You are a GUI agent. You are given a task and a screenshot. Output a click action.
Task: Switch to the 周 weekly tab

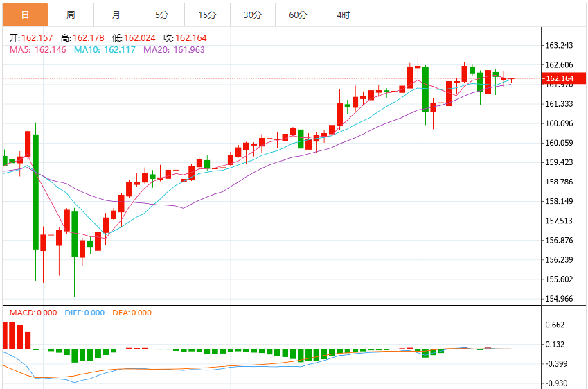tap(71, 15)
